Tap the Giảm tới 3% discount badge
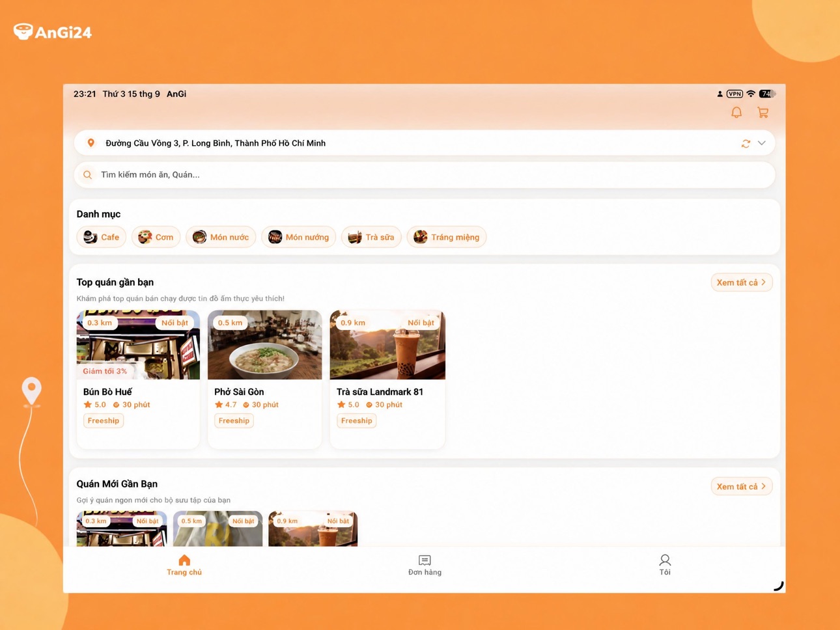The image size is (840, 630). point(105,371)
